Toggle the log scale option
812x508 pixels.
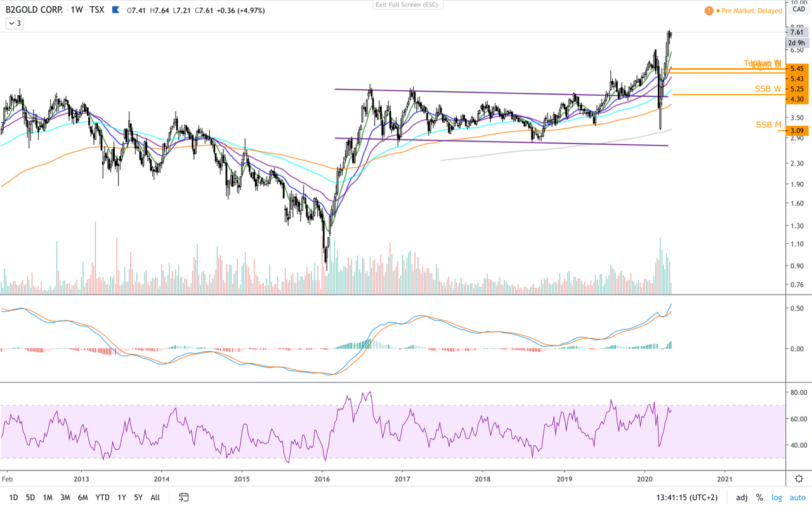(x=776, y=497)
